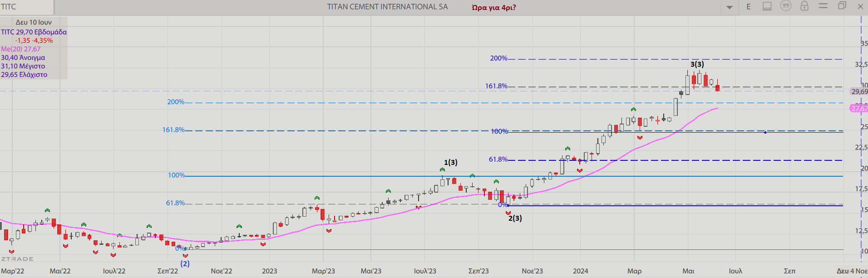Viewport: 868px width, 278px height.
Task: Select the 3(3) wave label
Action: click(697, 64)
